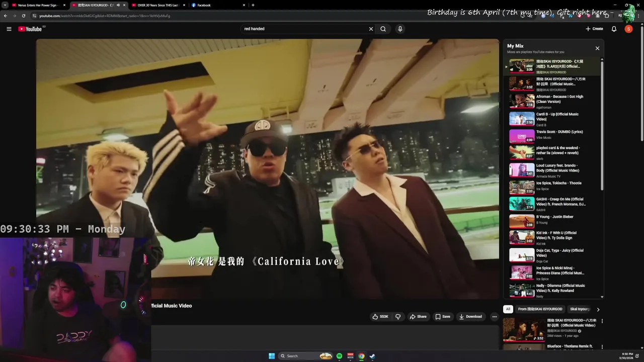Switch to 'Venus Enters Her Power Sign' tab

(x=38, y=5)
